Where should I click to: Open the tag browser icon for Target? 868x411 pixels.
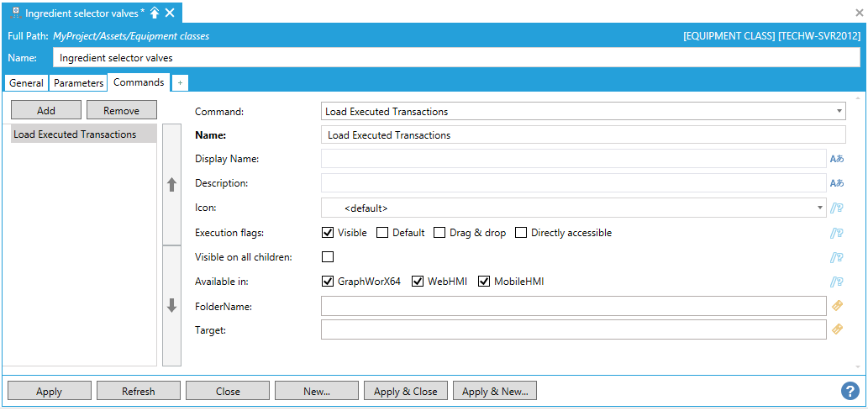point(837,329)
